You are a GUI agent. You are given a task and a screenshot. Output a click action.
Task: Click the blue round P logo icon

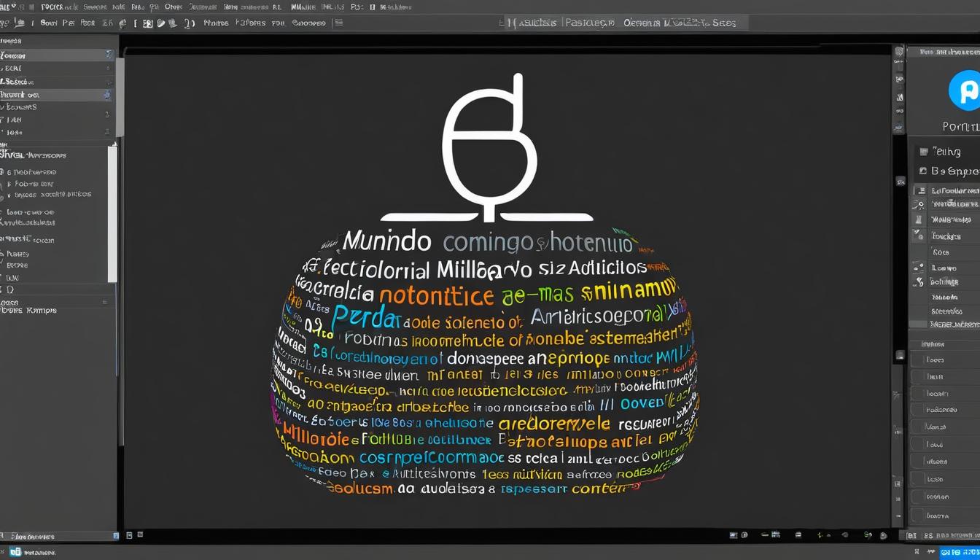coord(965,92)
